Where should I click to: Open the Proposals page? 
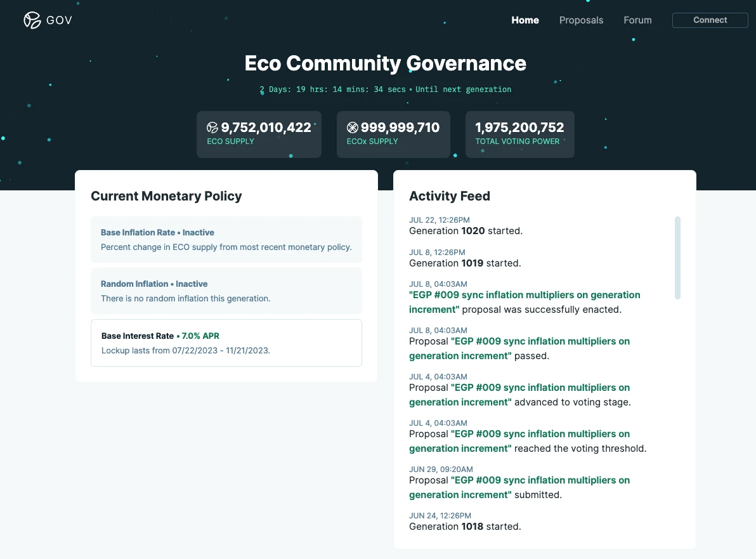point(581,20)
